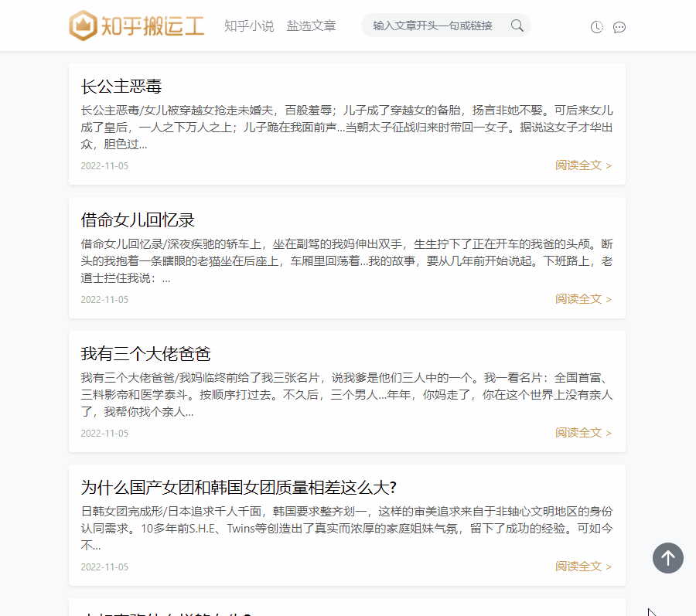Click the 2022-11-05 date under 我有三个大佬爸爸
Screen dimensions: 696x616
104,434
